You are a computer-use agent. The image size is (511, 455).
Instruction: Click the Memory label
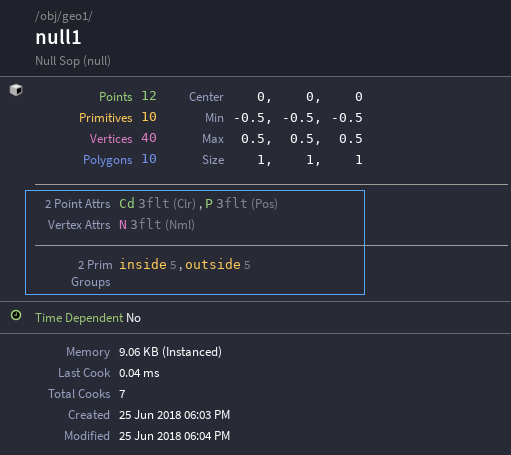pyautogui.click(x=88, y=352)
